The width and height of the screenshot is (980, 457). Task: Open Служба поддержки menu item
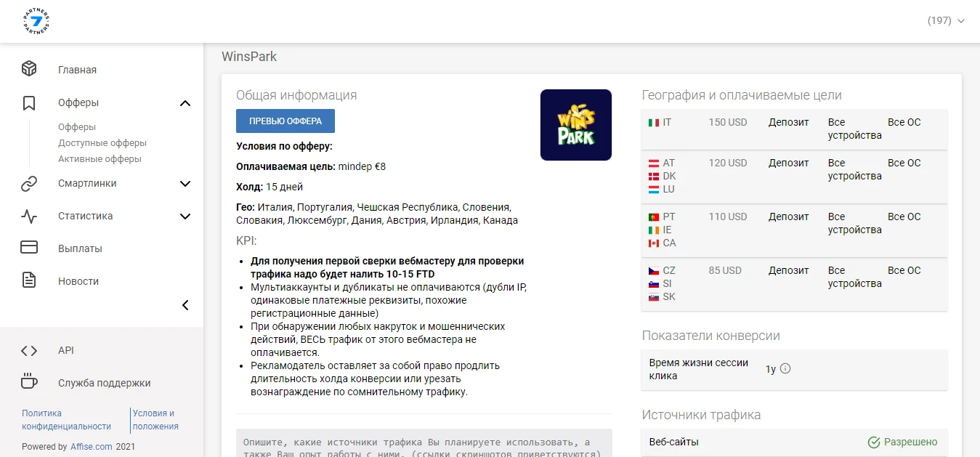104,383
